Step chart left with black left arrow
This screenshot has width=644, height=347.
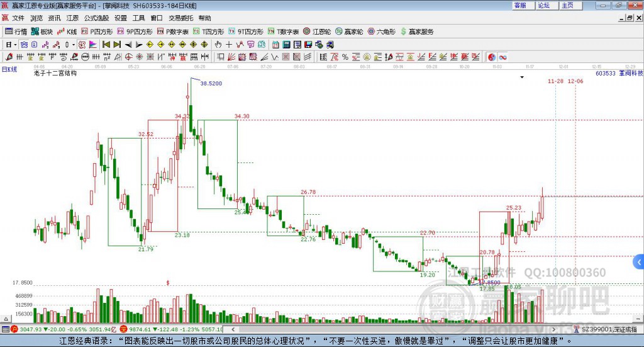[128, 45]
